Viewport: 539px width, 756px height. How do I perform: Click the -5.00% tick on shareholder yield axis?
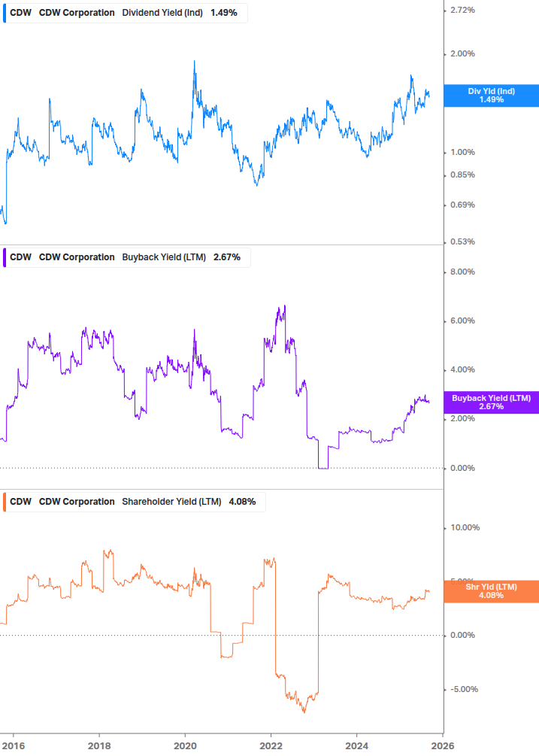point(465,690)
